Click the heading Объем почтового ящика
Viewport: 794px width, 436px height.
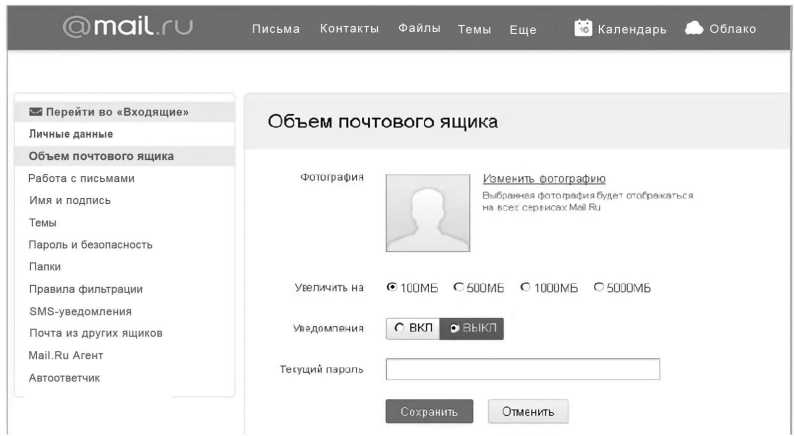pos(383,122)
